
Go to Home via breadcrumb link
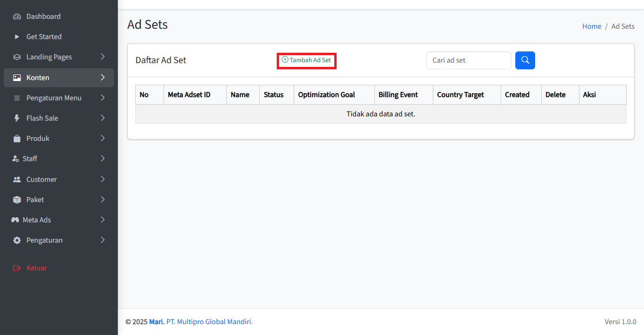click(x=591, y=26)
